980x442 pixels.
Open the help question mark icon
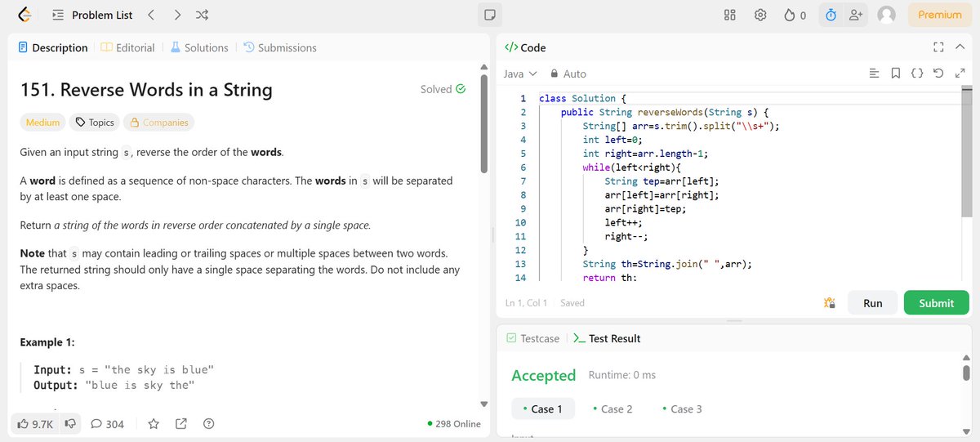tap(209, 424)
